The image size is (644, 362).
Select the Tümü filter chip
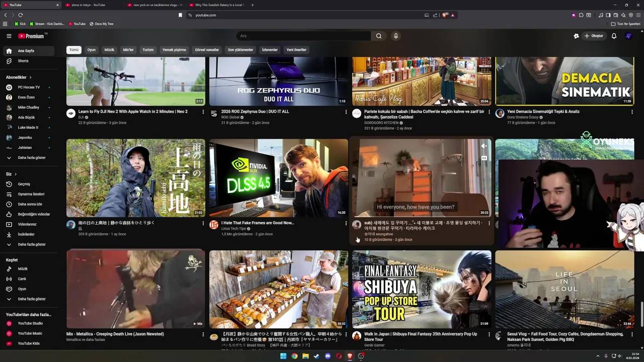point(74,50)
